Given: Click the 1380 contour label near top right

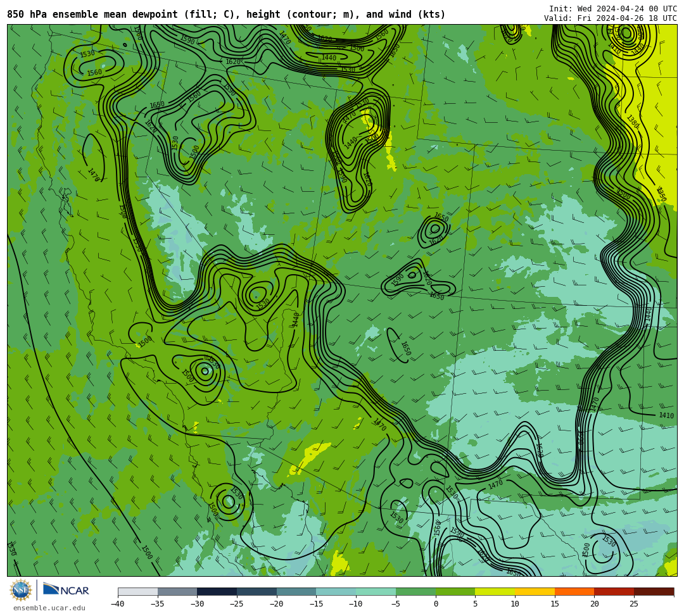Looking at the screenshot, I should (x=633, y=122).
